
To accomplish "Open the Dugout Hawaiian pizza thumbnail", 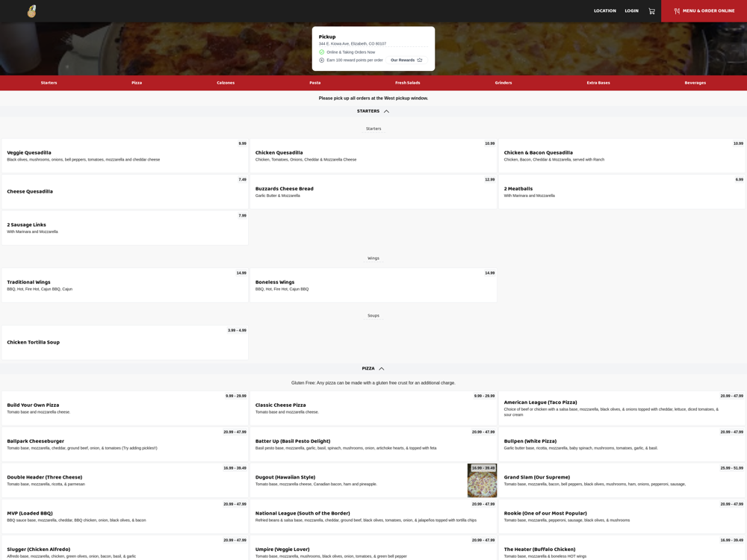I will pyautogui.click(x=482, y=480).
